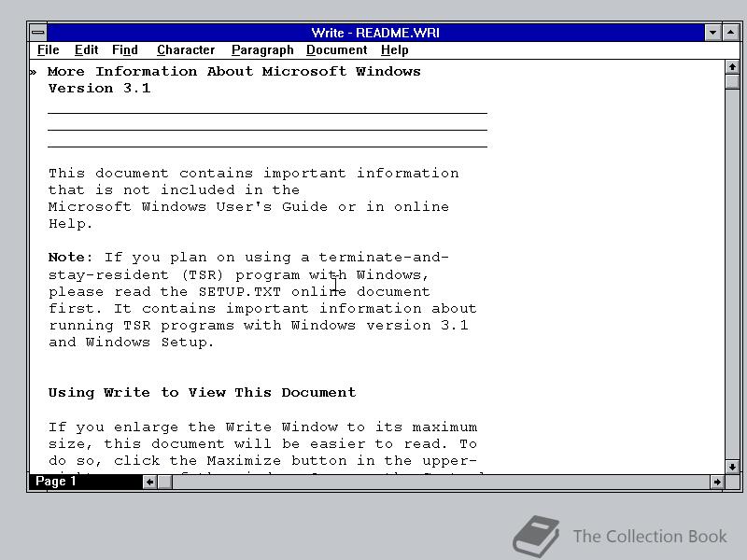Image resolution: width=747 pixels, height=560 pixels.
Task: Click the vertical scrollbar down arrow
Action: pyautogui.click(x=732, y=467)
